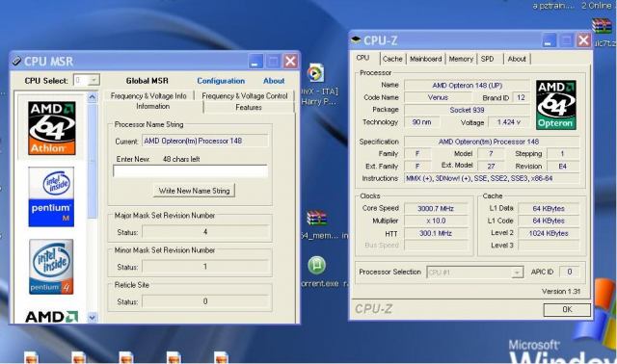
Task: Click the CPU logo list scrollbar thumb
Action: 93,161
